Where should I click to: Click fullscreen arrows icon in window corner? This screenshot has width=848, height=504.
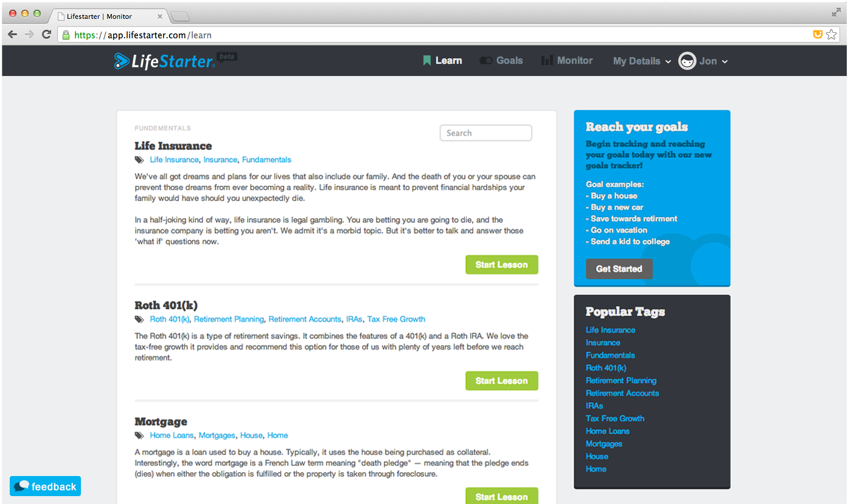836,12
